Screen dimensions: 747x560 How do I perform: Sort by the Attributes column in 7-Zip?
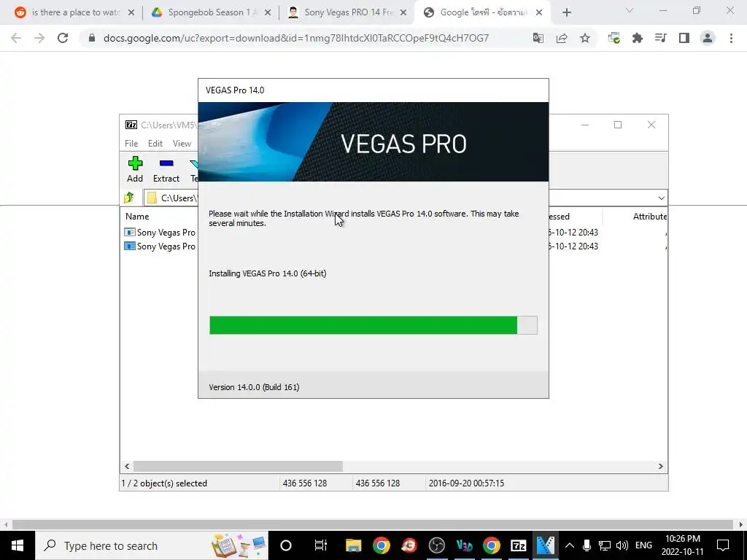tap(650, 216)
